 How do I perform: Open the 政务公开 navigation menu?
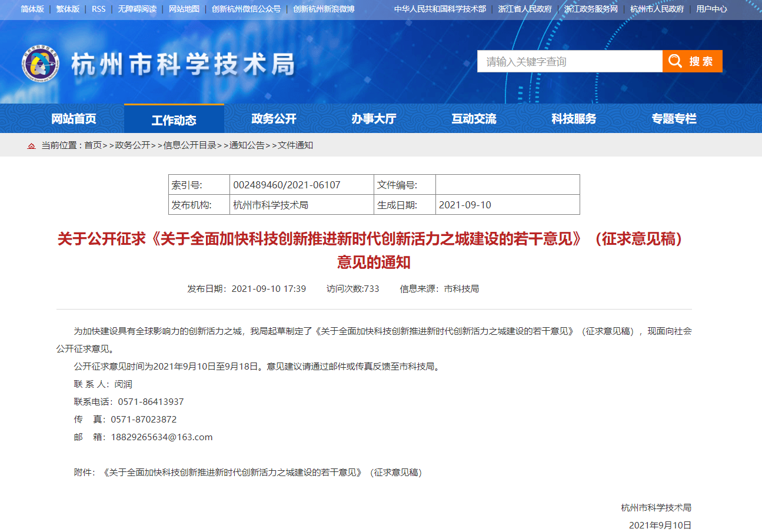pyautogui.click(x=274, y=119)
